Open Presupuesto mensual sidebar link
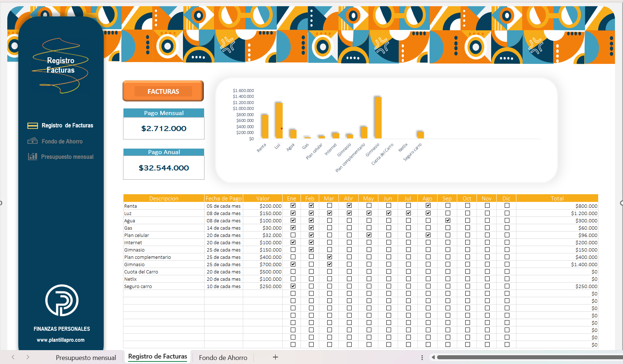This screenshot has width=623, height=364. (67, 157)
